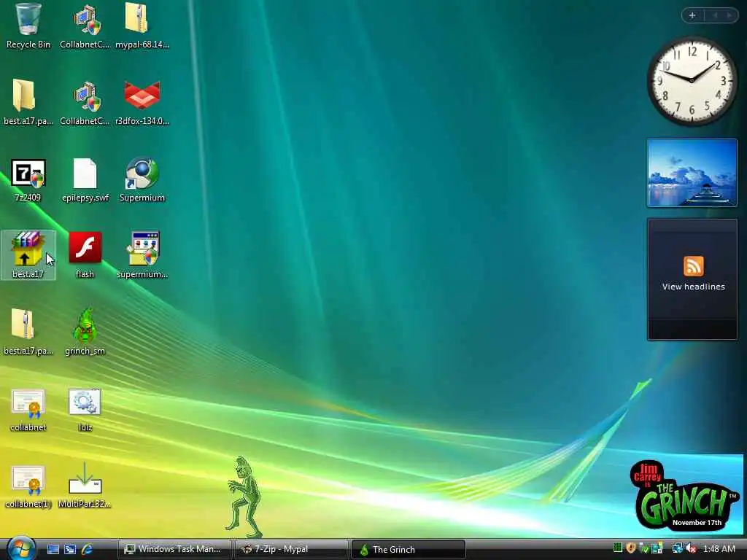
Task: Switch to Windows Task Man... taskbar button
Action: (x=174, y=549)
